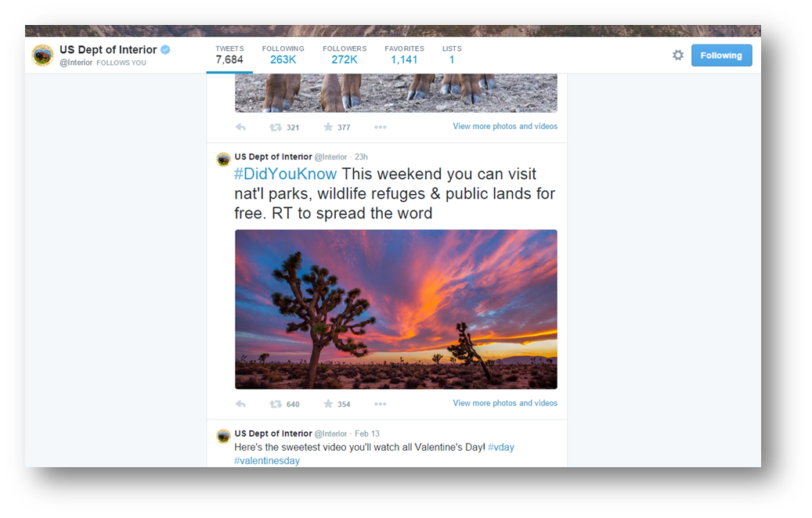Retweet the tweet showing 321 retweets
This screenshot has width=812, height=518.
click(276, 127)
